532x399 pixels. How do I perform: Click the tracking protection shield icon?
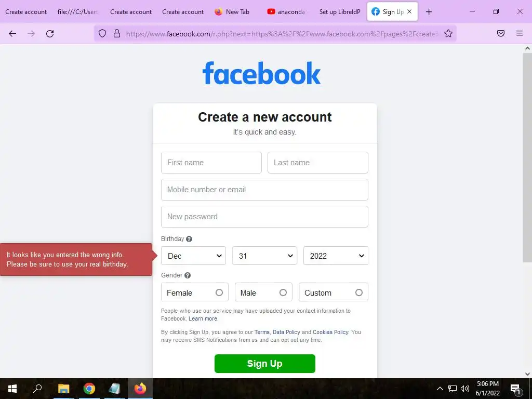click(x=102, y=33)
